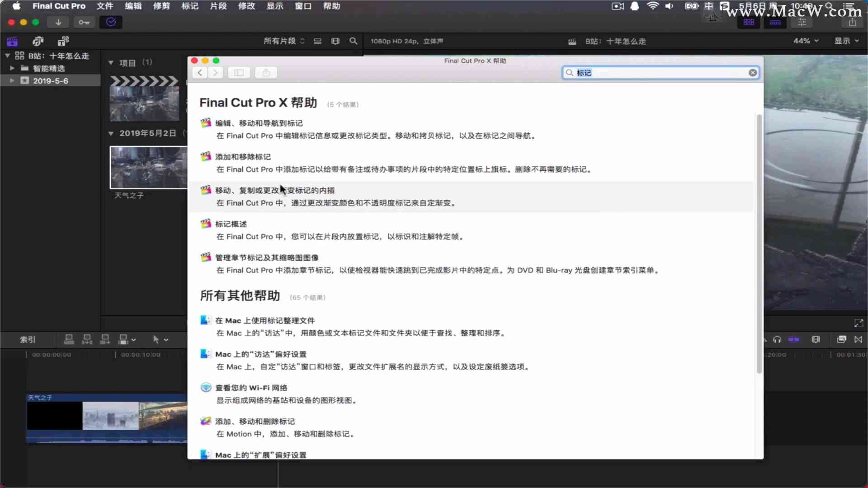The width and height of the screenshot is (868, 488).
Task: Collapse the 2019年5月2日 section
Action: click(111, 133)
